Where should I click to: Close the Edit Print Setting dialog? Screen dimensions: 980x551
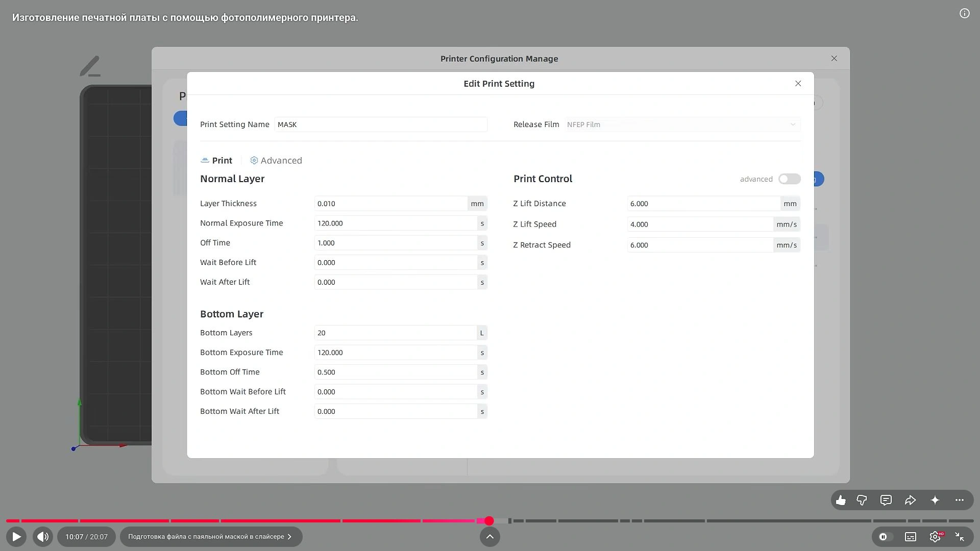[798, 84]
